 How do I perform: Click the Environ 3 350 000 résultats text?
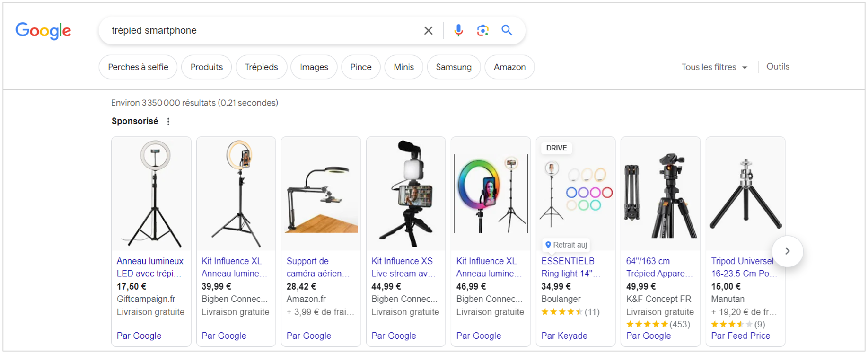click(194, 103)
